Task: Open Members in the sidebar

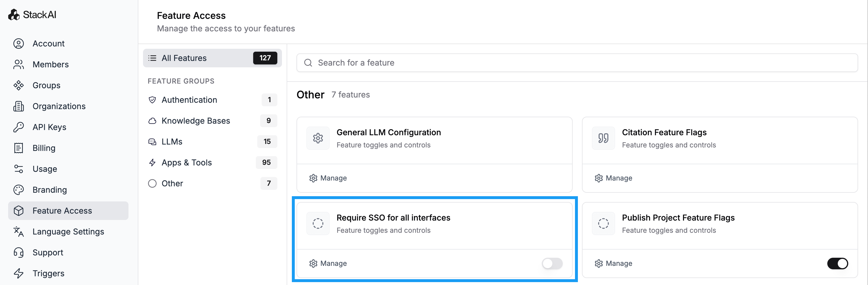Action: [51, 65]
